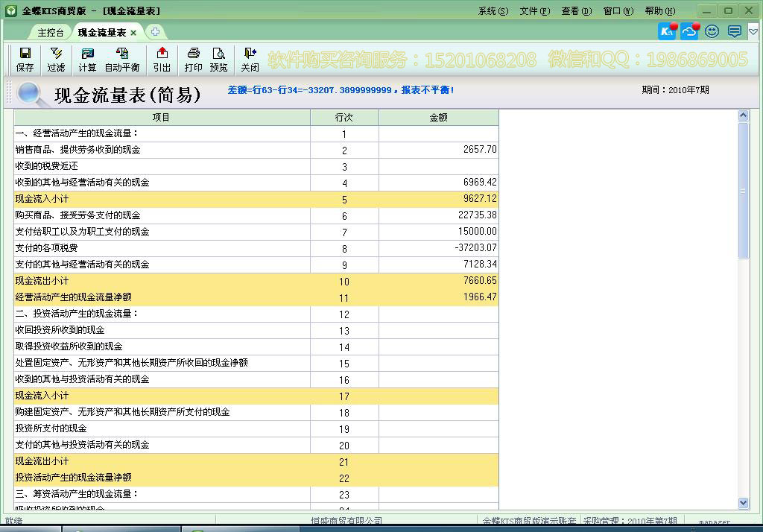Click the message chat icon at top right
763x532 pixels.
(x=734, y=31)
